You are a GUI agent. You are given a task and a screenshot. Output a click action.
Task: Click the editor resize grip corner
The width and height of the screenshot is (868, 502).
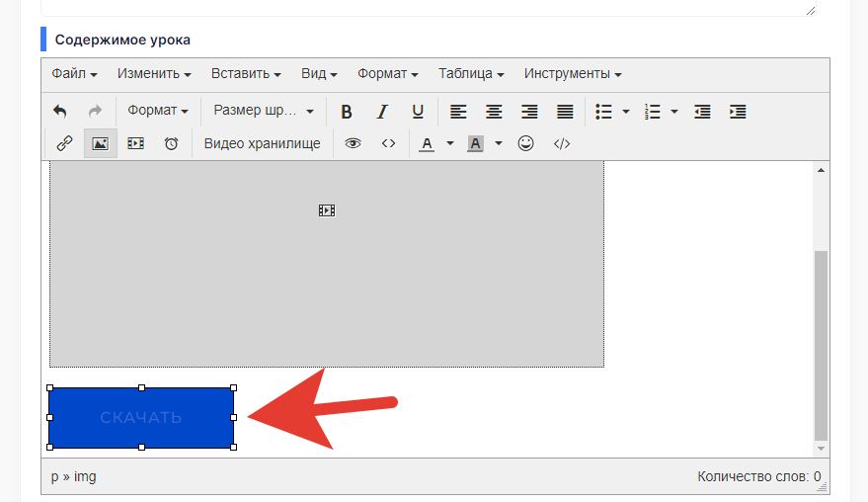pyautogui.click(x=823, y=487)
